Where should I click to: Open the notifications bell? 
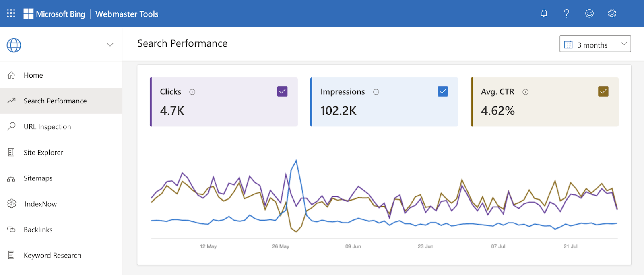pos(544,14)
